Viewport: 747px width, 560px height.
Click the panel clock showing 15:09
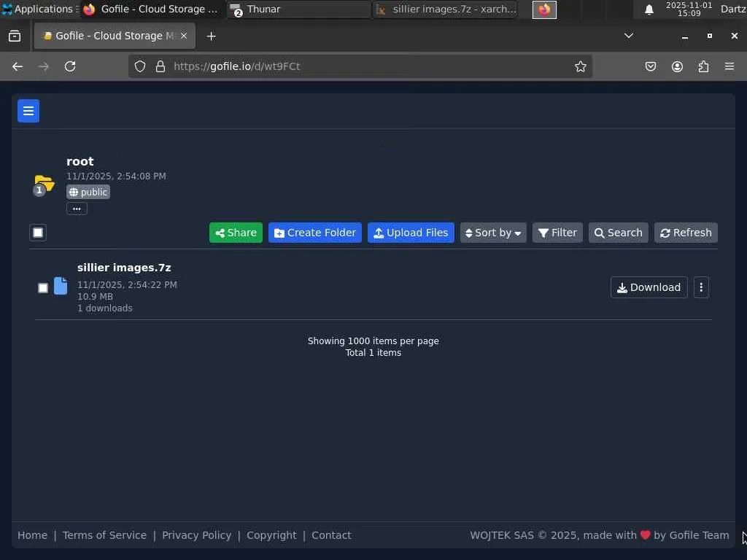point(689,9)
